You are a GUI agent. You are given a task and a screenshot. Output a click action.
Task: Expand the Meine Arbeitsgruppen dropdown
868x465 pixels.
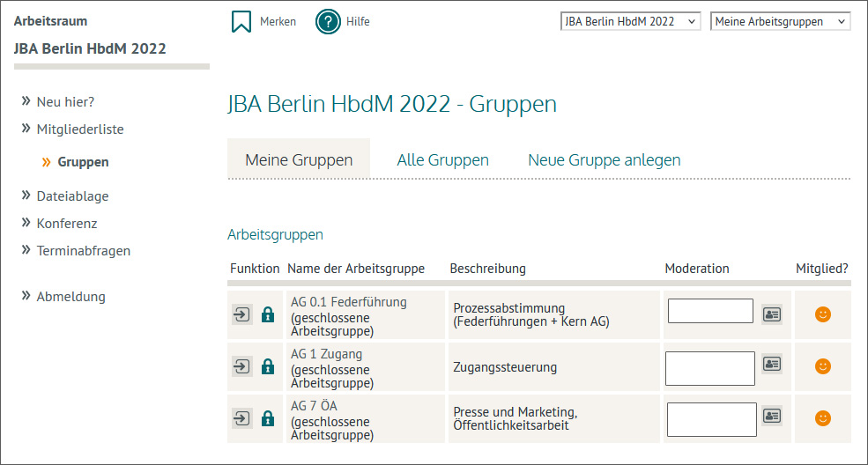pos(780,21)
